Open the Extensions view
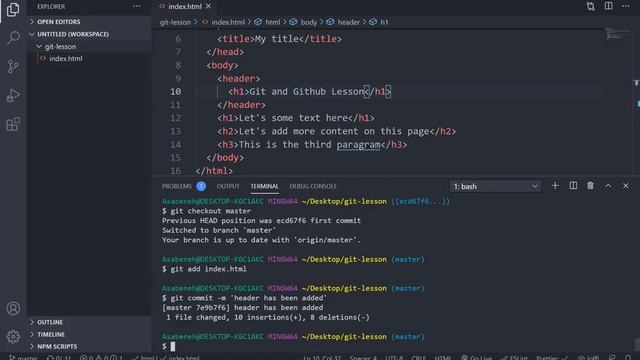640x360 pixels. (x=13, y=124)
